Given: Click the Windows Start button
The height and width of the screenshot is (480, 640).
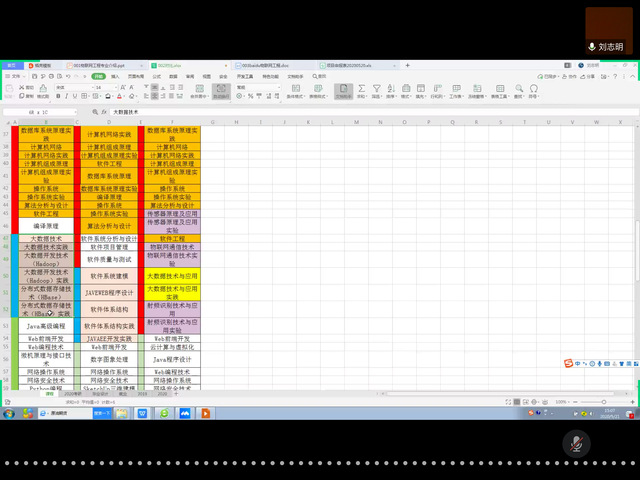Looking at the screenshot, I should tap(9, 412).
